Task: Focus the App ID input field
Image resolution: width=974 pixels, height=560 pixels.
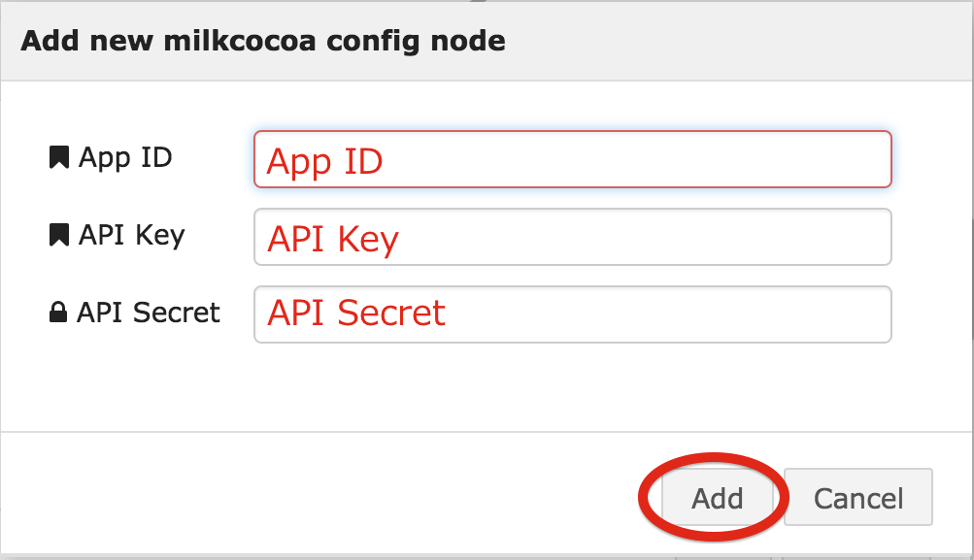Action: (573, 159)
